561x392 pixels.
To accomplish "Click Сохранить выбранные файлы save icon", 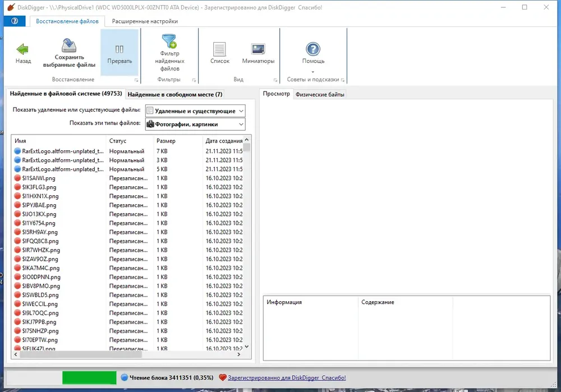I will pos(69,45).
